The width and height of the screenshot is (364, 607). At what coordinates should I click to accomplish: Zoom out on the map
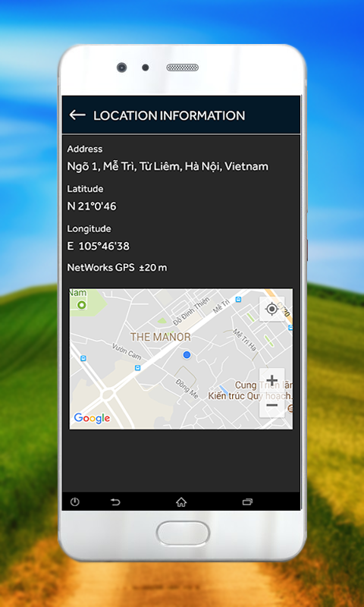coord(272,405)
